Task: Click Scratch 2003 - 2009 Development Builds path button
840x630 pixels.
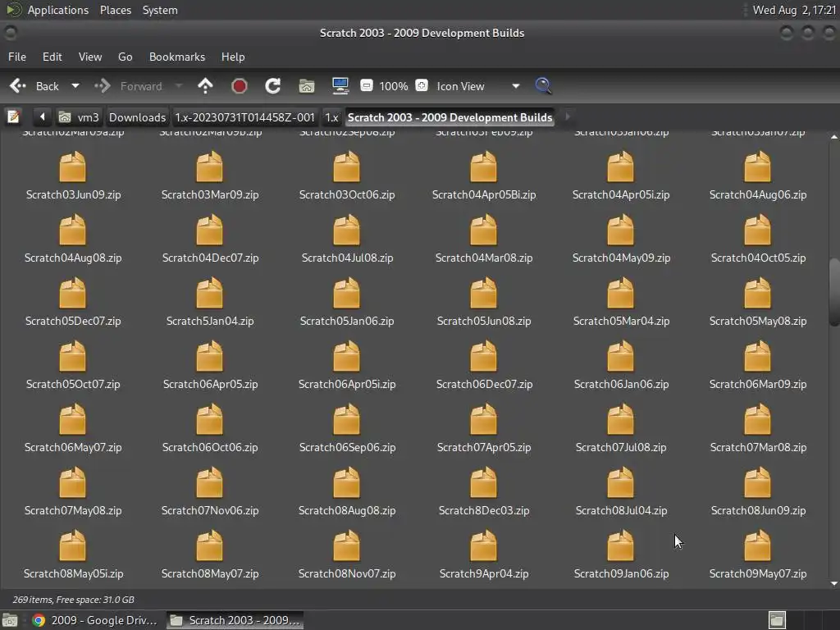Action: pyautogui.click(x=450, y=116)
